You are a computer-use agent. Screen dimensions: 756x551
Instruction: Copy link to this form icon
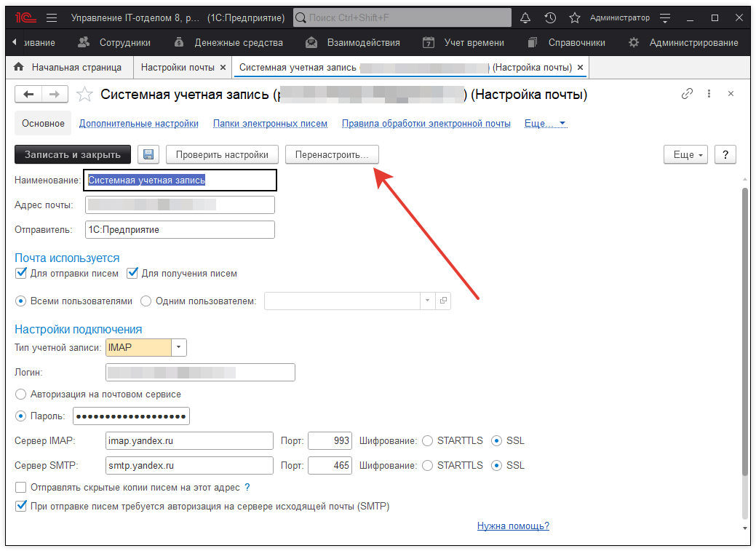coord(686,94)
